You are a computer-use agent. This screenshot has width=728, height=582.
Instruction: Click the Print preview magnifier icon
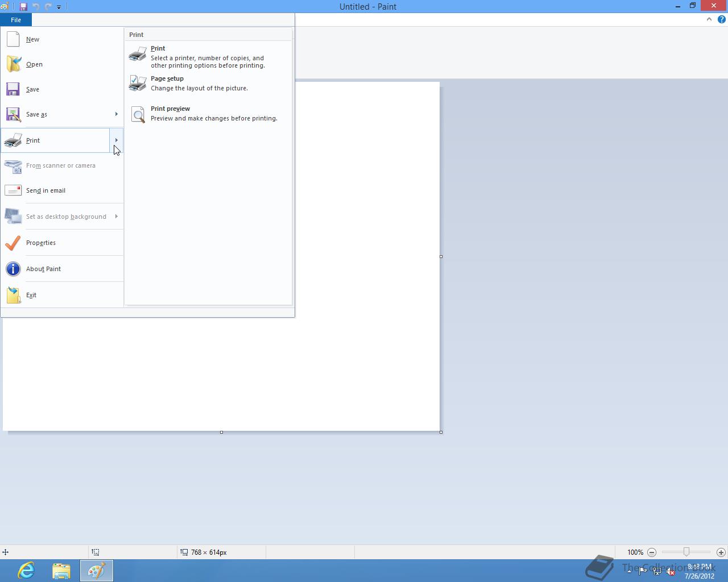(x=138, y=115)
